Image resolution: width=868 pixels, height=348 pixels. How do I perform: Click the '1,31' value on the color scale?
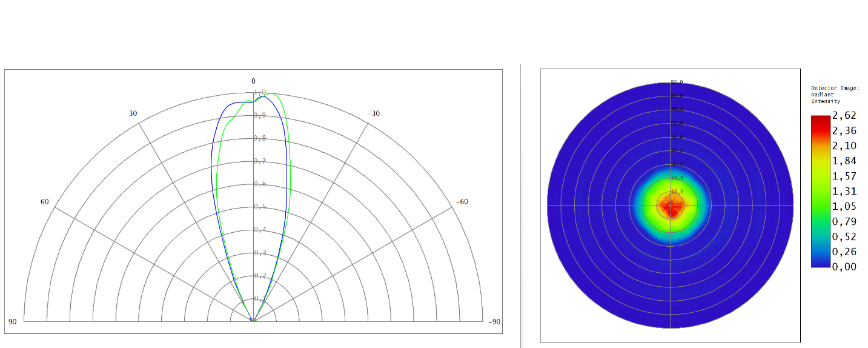coord(844,191)
